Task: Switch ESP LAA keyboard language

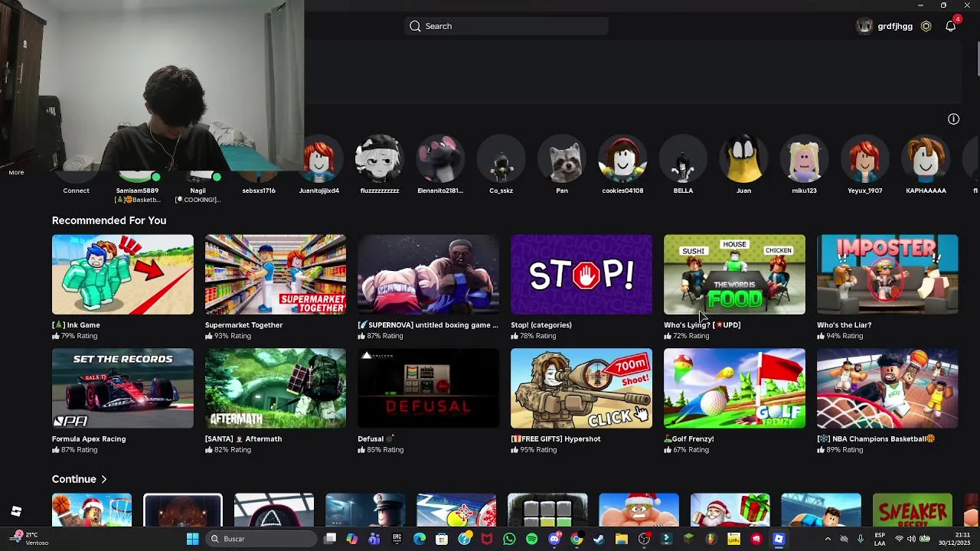Action: click(880, 539)
